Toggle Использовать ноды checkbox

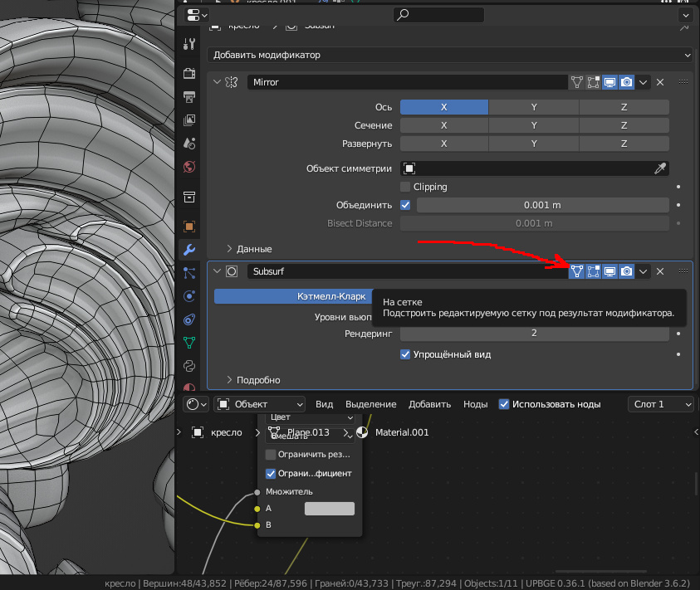click(504, 404)
